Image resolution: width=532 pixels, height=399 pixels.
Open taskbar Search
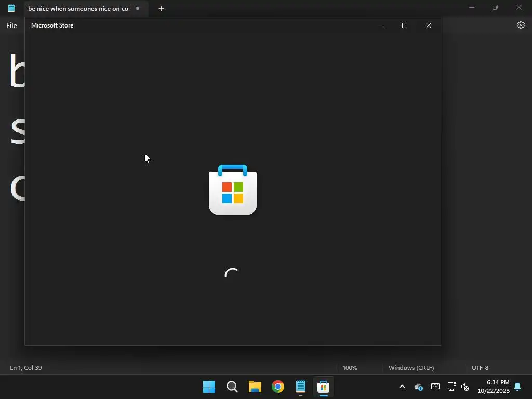[232, 387]
